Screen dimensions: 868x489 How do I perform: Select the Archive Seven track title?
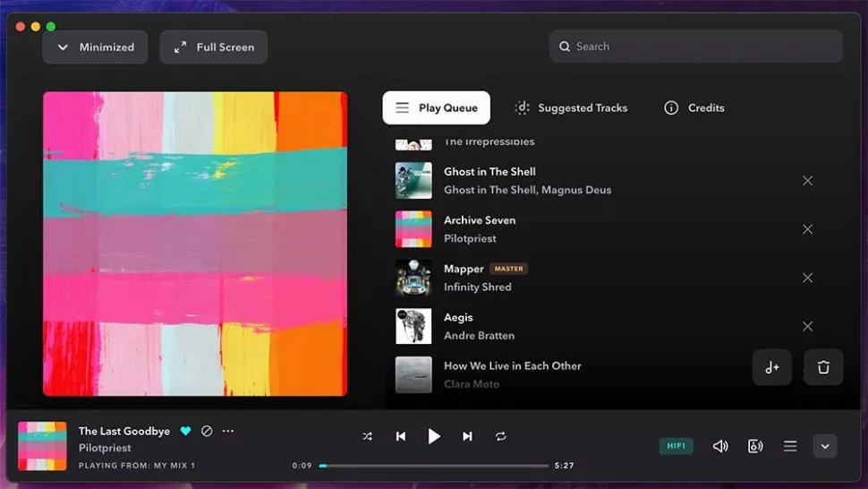point(480,220)
